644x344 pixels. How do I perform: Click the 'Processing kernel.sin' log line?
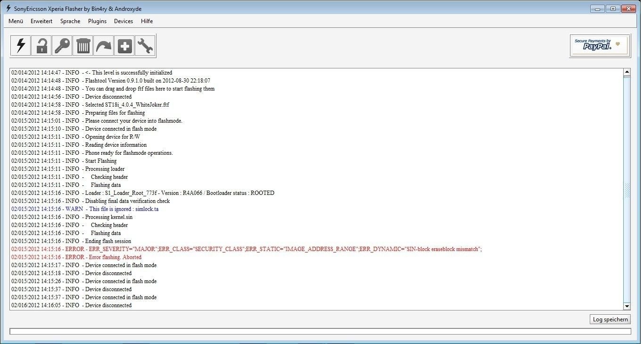pos(72,217)
